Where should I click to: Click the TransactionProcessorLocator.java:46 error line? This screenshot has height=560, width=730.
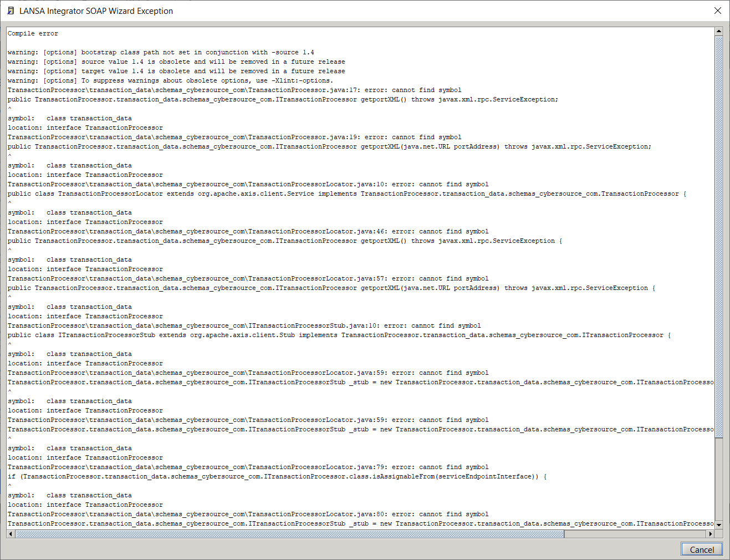(248, 231)
